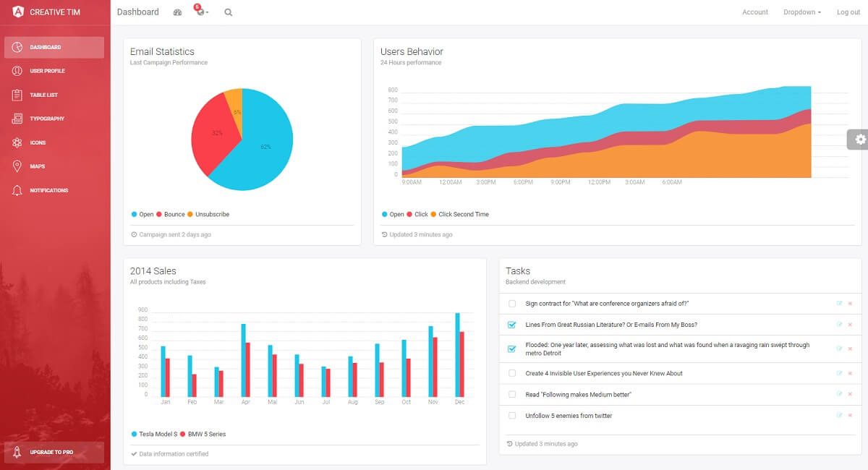This screenshot has height=470, width=868.
Task: Tick the "Unfollow 5 enemies from twitter" checkbox
Action: (x=512, y=416)
